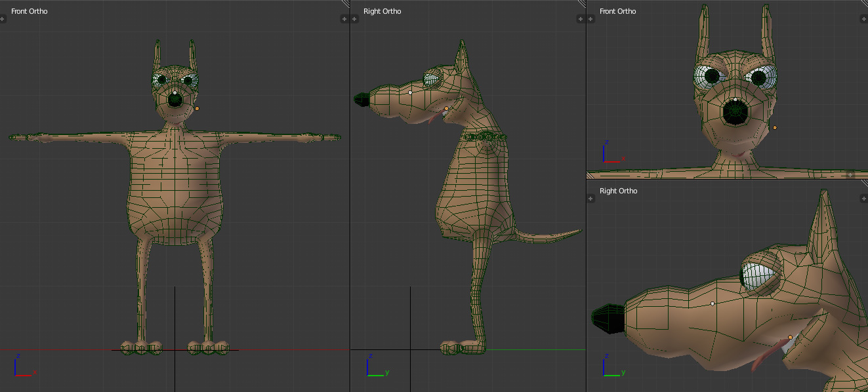868x392 pixels.
Task: Expand the tool shelf in full-body Front Ortho viewport
Action: [x=3, y=19]
